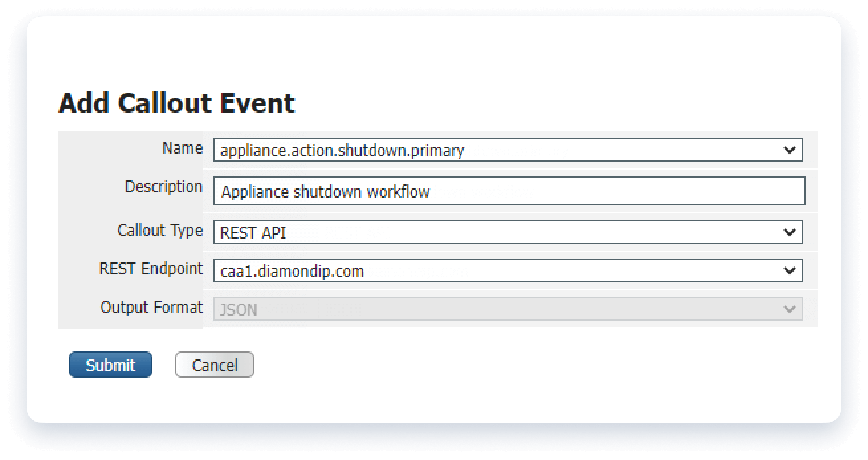Image resolution: width=868 pixels, height=460 pixels.
Task: Click the Output Format label
Action: coord(151,307)
